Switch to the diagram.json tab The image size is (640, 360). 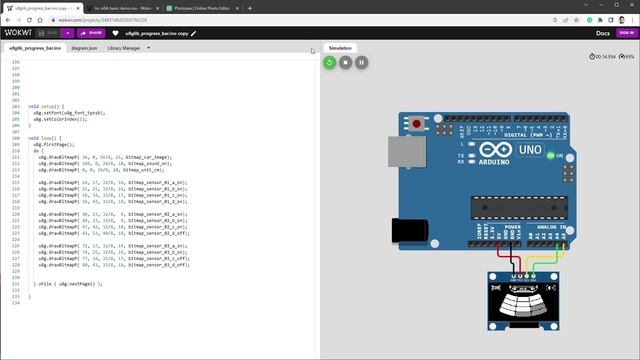click(84, 48)
